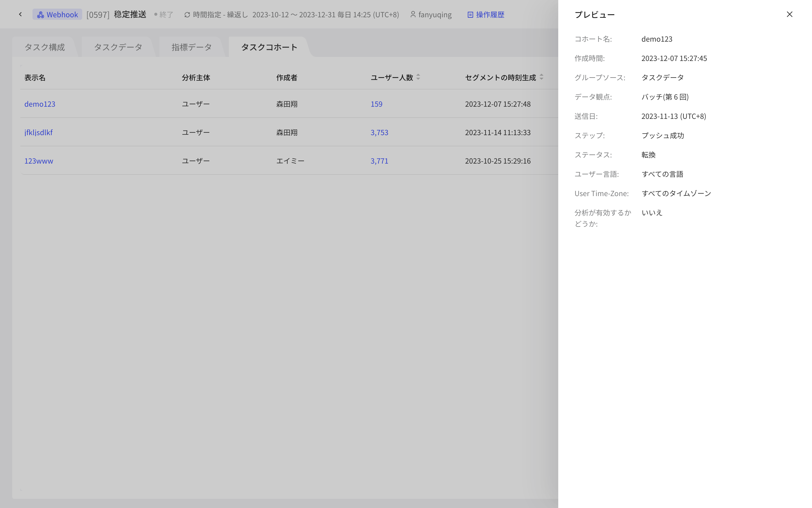Screen dimensions: 812x508
Task: Click the バッチ(第 6 回) value
Action: pyautogui.click(x=665, y=97)
